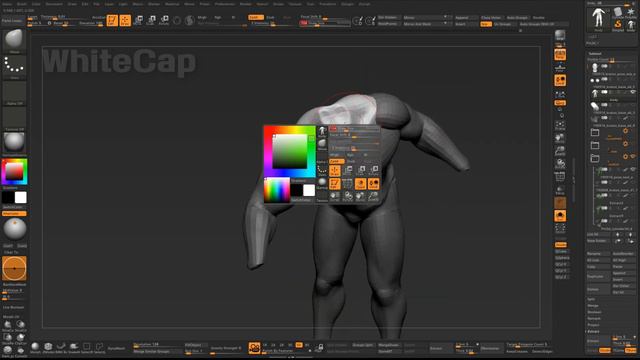Click the Rotate view button on right shelf

click(x=560, y=164)
